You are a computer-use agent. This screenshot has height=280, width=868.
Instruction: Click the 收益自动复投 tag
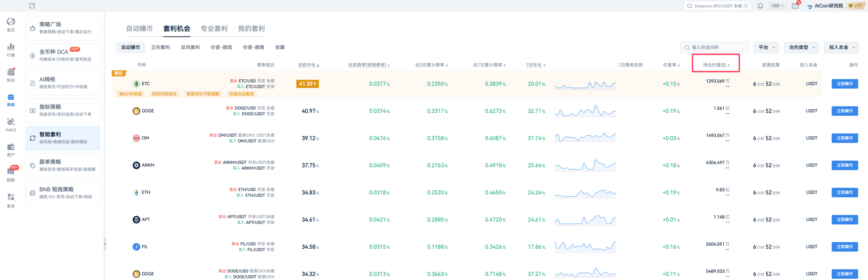point(241,94)
